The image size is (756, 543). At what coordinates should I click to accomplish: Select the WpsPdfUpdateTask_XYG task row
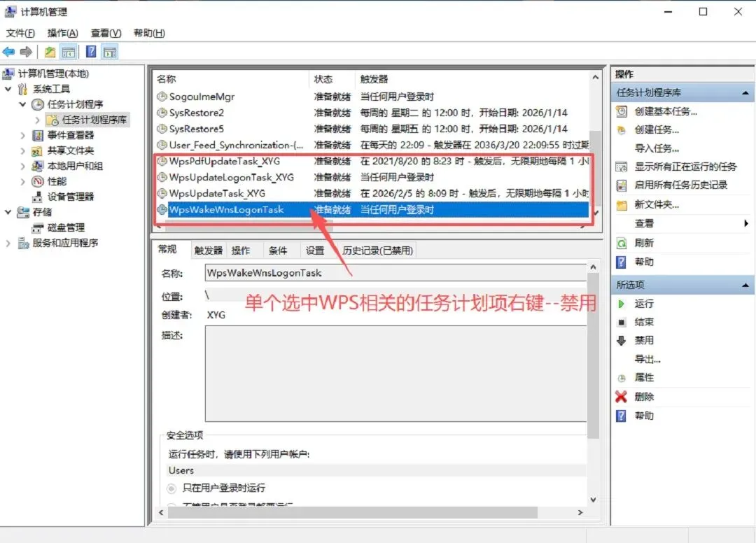tap(372, 162)
